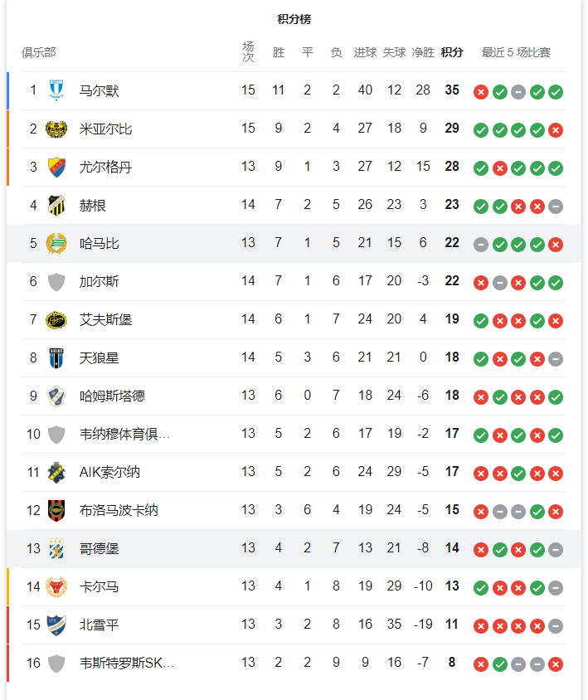Select the 加尔斯 table row
The height and width of the screenshot is (700, 588).
coord(294,282)
